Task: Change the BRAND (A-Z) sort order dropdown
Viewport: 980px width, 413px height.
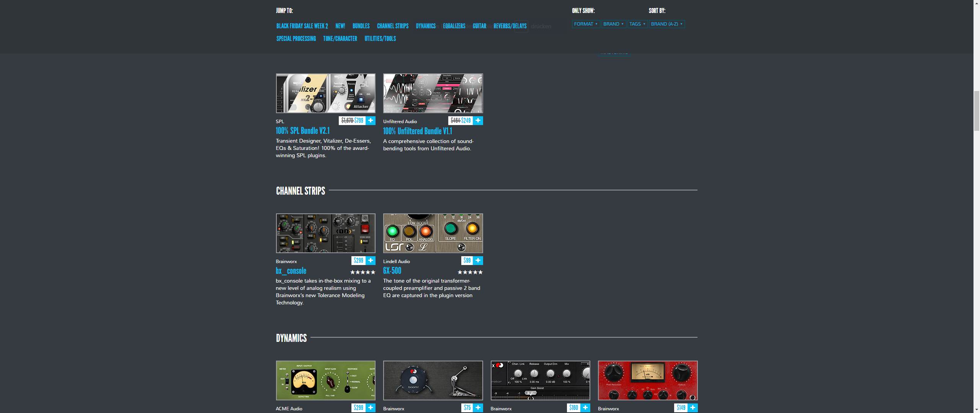Action: coord(666,24)
